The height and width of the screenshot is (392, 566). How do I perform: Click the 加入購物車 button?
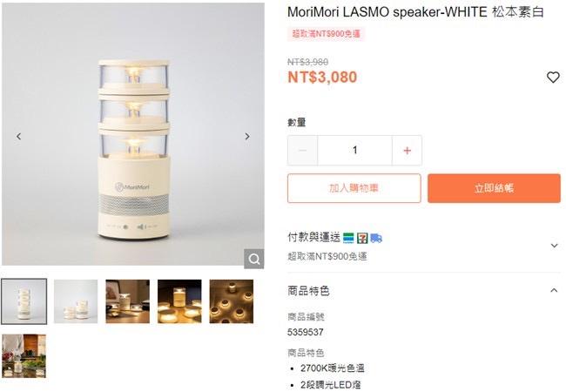pos(354,188)
